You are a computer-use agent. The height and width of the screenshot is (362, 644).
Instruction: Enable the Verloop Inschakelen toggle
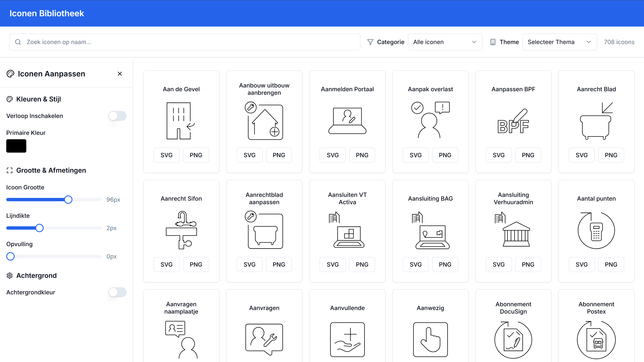(117, 116)
